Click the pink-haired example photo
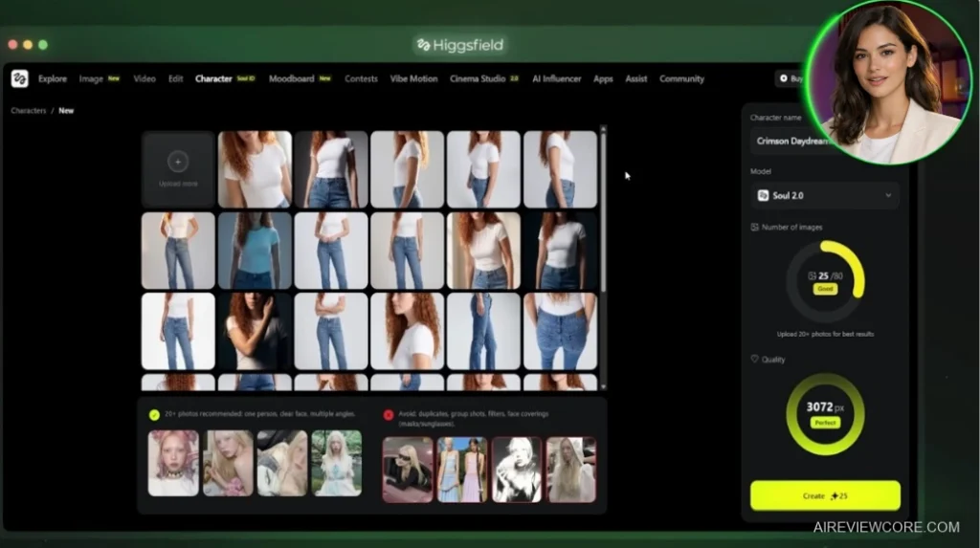980x548 pixels. (x=173, y=463)
